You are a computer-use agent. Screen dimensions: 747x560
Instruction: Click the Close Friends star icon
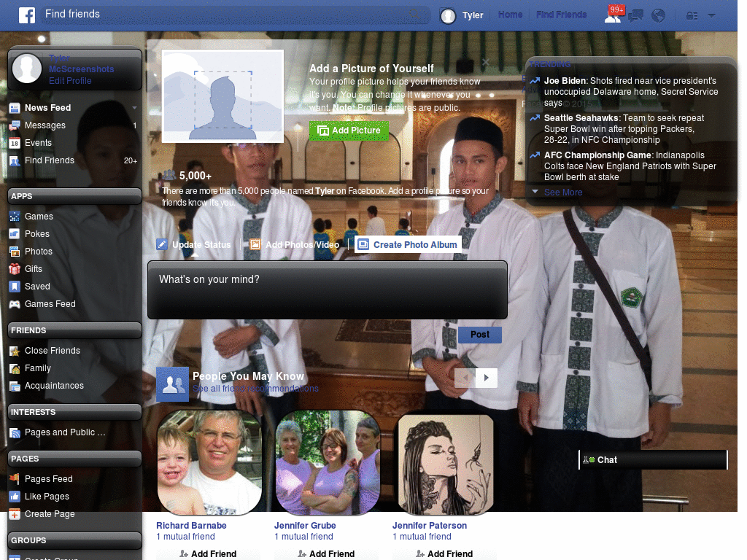pyautogui.click(x=15, y=351)
